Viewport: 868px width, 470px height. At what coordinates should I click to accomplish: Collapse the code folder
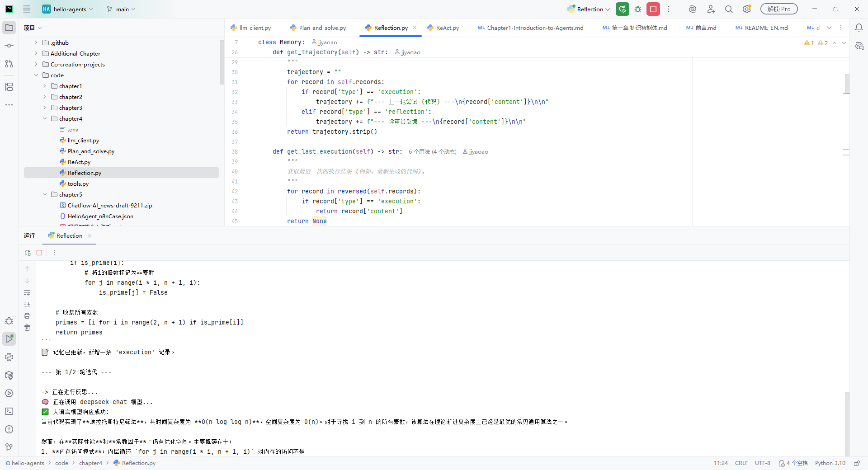click(36, 75)
